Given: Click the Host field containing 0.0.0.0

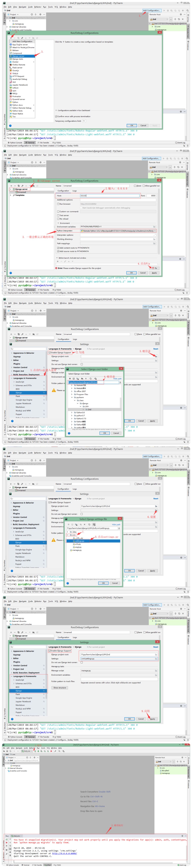Looking at the screenshot, I should 109,195.
